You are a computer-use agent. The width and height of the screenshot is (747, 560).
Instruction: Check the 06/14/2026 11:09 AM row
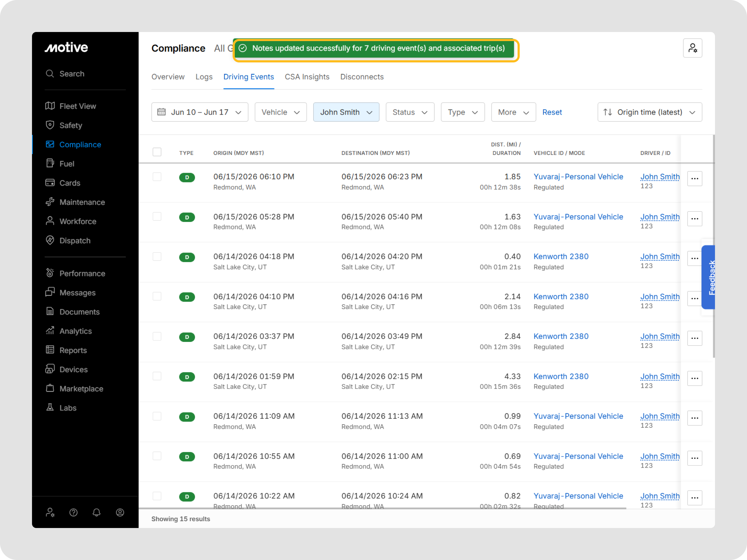click(x=157, y=416)
